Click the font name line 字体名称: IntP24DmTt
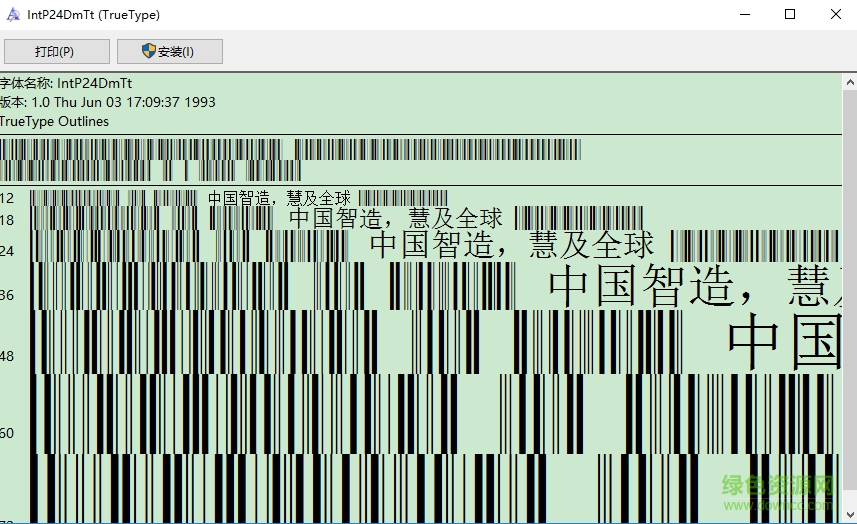The height and width of the screenshot is (524, 857). [x=66, y=83]
